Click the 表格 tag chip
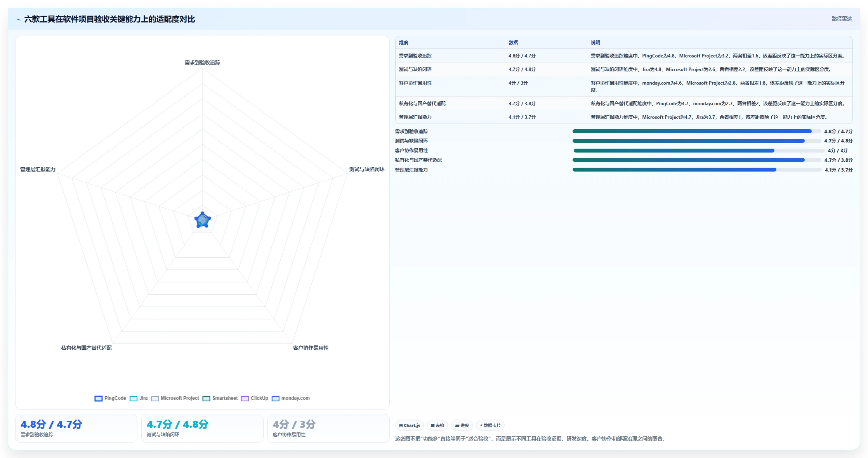The height and width of the screenshot is (458, 868). pyautogui.click(x=437, y=425)
